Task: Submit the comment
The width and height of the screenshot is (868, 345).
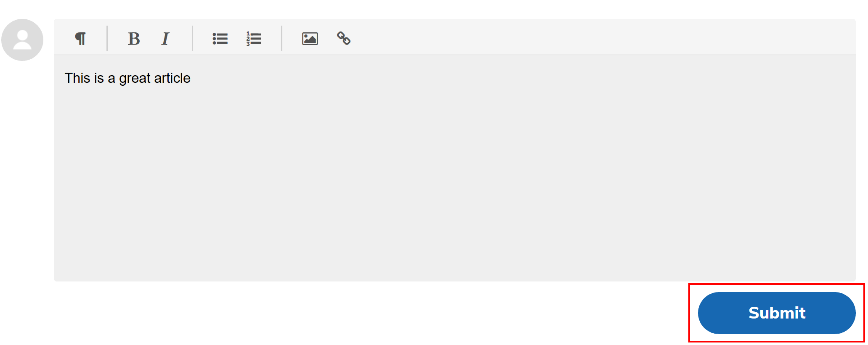Action: [777, 313]
